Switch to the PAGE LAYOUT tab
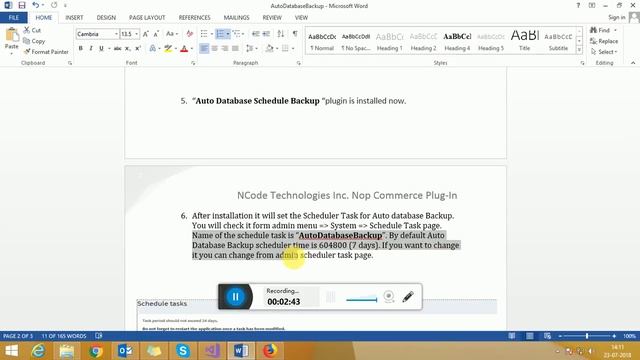This screenshot has height=360, width=640. pyautogui.click(x=147, y=18)
